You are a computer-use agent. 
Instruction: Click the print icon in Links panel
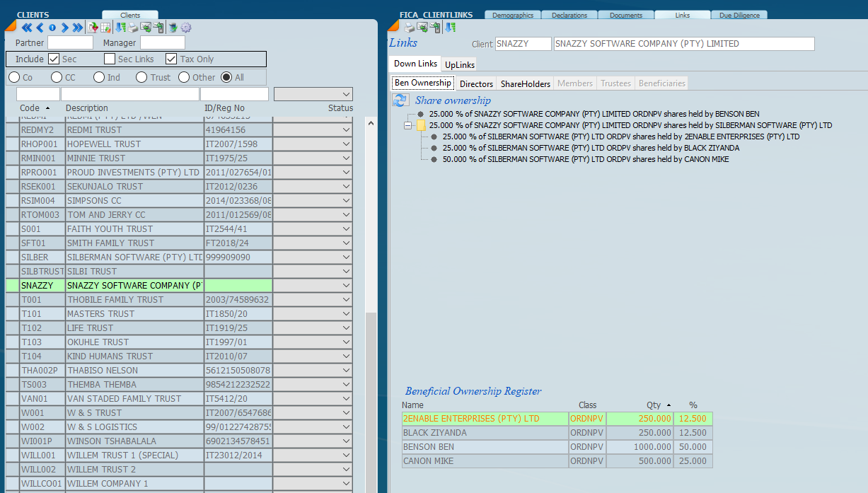410,28
